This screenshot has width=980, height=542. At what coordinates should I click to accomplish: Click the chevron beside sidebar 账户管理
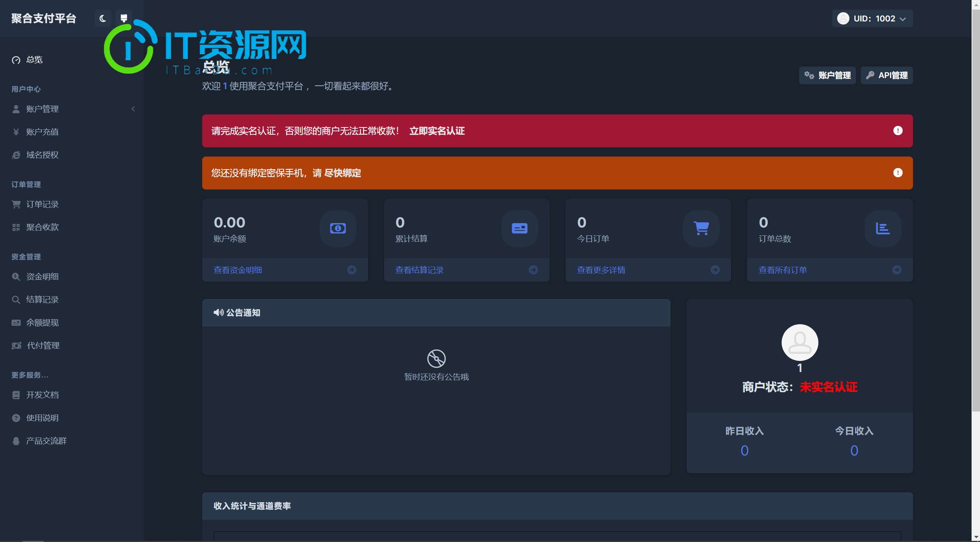pyautogui.click(x=133, y=109)
